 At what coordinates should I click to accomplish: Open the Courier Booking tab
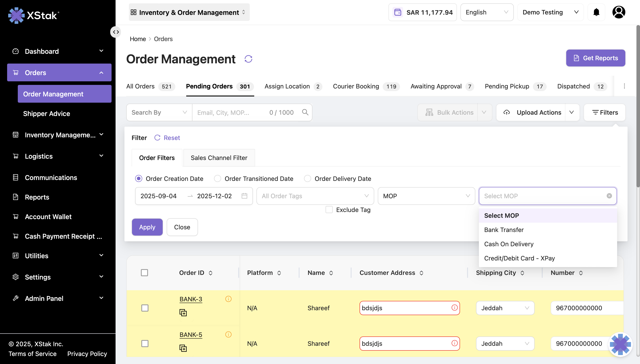[356, 86]
